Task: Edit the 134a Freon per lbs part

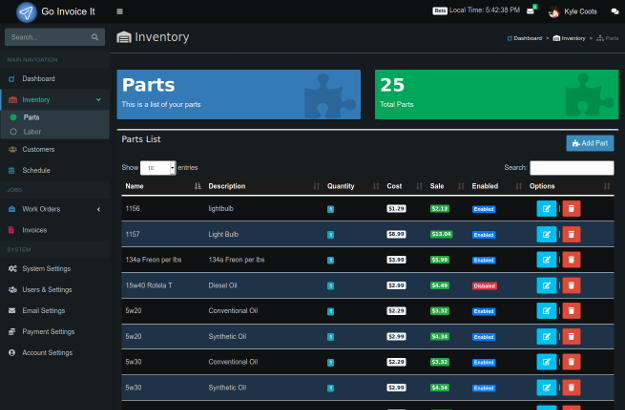Action: (546, 260)
